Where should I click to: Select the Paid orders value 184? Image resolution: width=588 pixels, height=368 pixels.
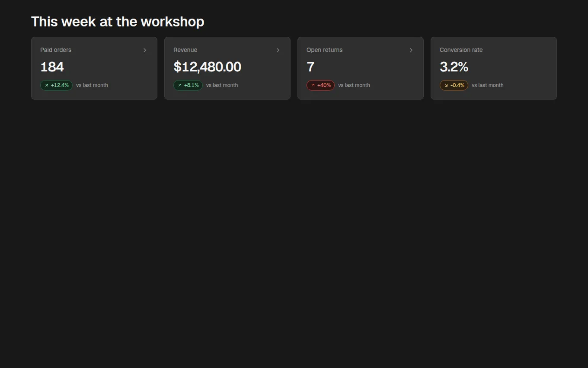pyautogui.click(x=52, y=67)
